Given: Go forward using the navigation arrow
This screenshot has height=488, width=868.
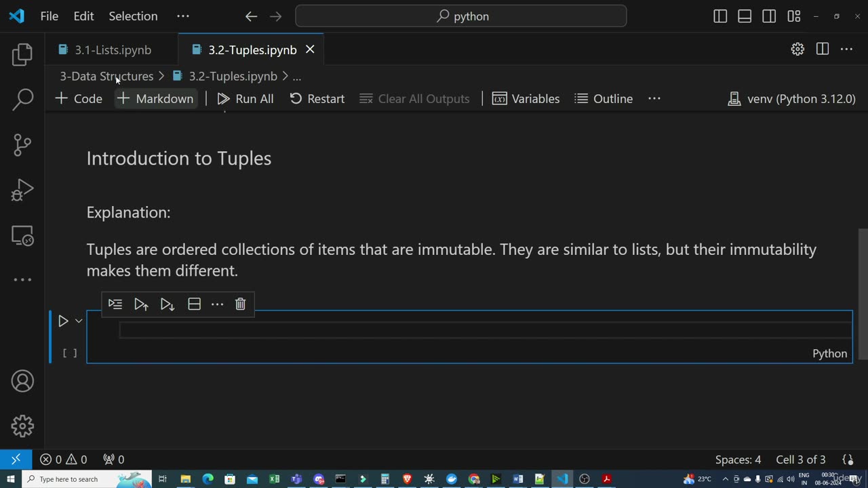Looking at the screenshot, I should (275, 16).
